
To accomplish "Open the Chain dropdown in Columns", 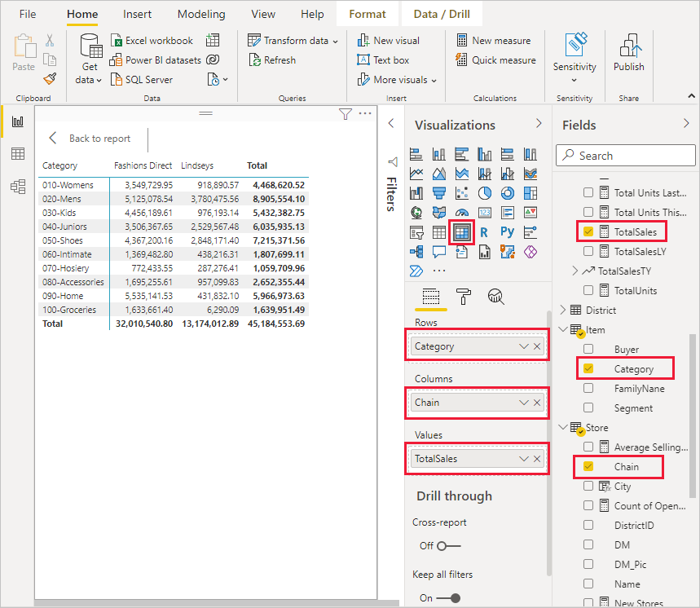I will (525, 403).
